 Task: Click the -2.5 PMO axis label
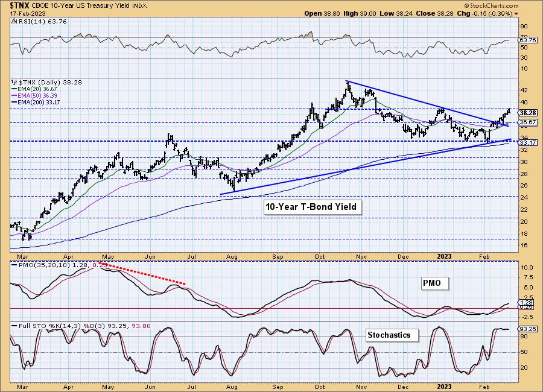tap(528, 317)
